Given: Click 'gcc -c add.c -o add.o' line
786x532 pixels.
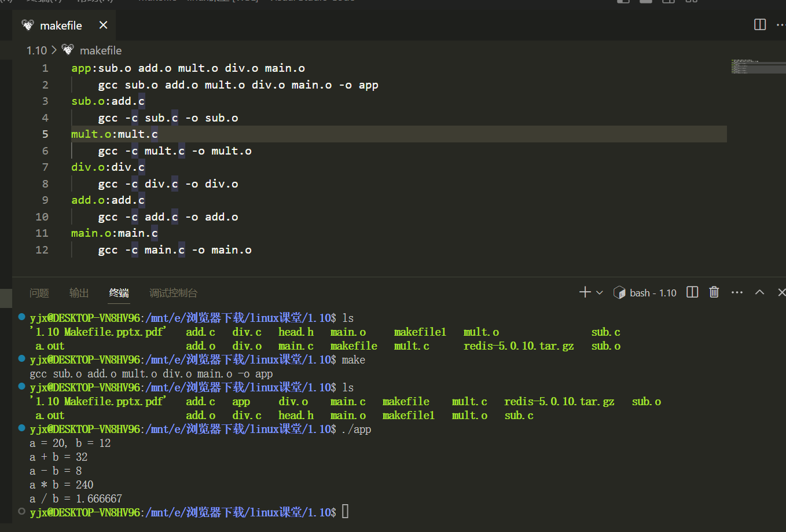Looking at the screenshot, I should point(168,217).
